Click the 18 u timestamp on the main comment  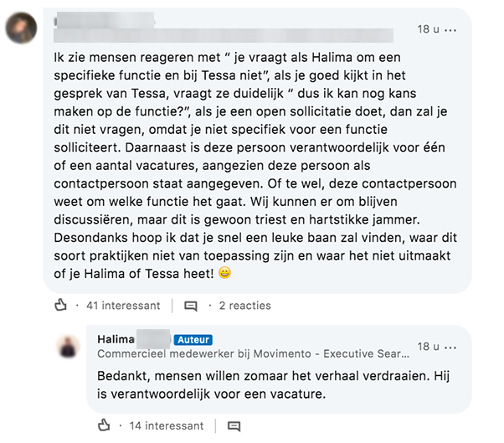[429, 29]
